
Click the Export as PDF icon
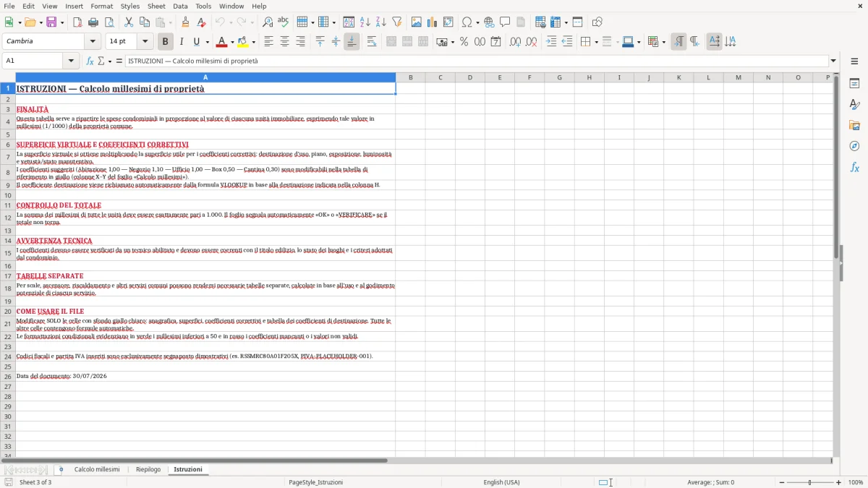pos(77,22)
